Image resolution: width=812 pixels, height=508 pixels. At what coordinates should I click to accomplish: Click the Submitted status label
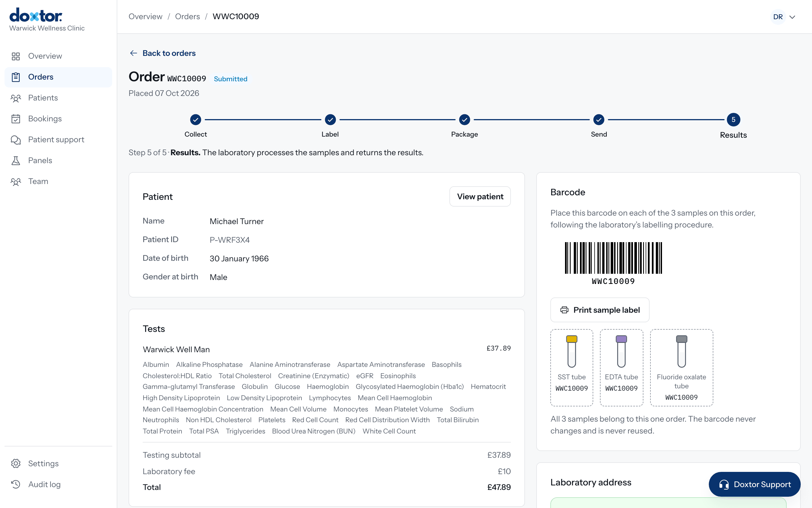[x=231, y=79]
